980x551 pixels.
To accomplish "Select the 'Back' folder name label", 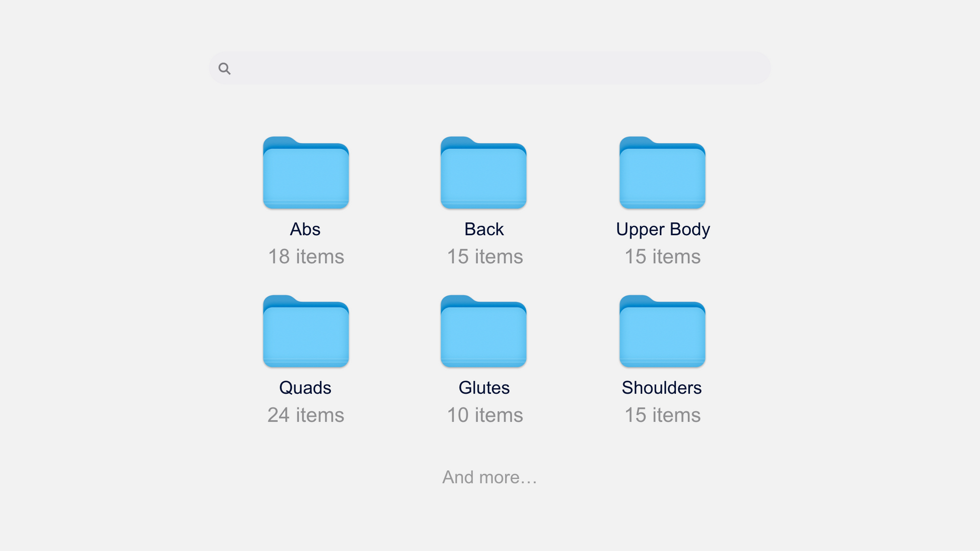I will (x=484, y=229).
